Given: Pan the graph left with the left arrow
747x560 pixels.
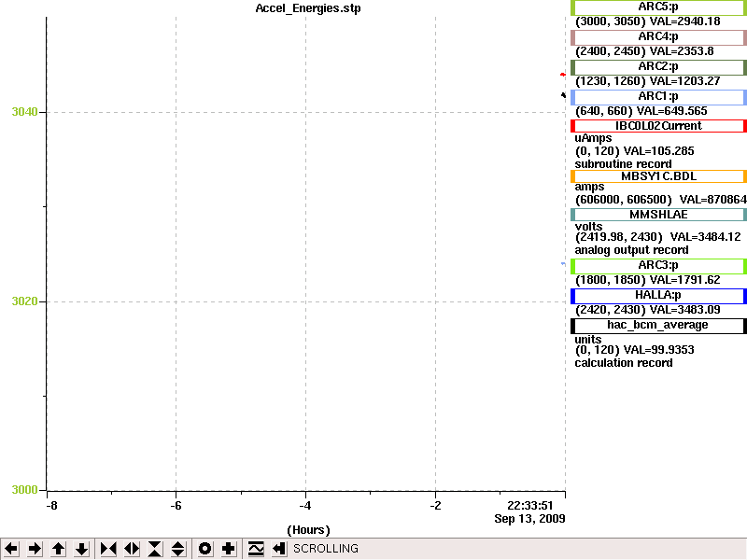Looking at the screenshot, I should [11, 549].
